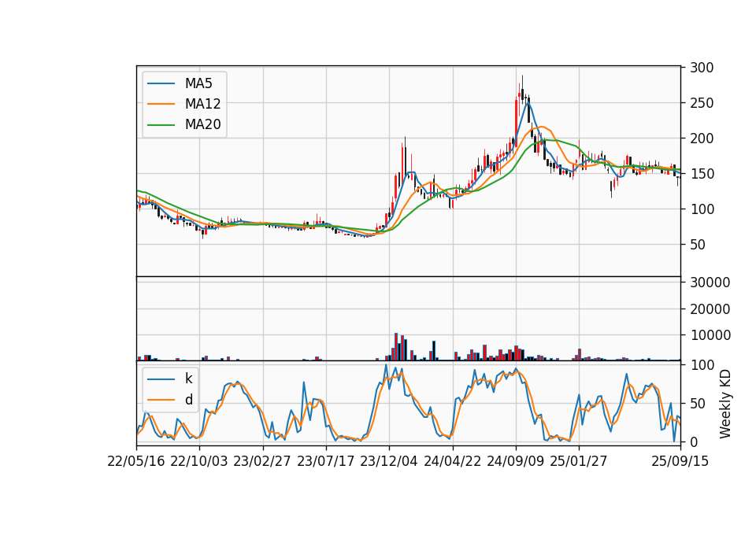The width and height of the screenshot is (756, 543).
Task: Click the 200 price axis label
Action: (702, 139)
